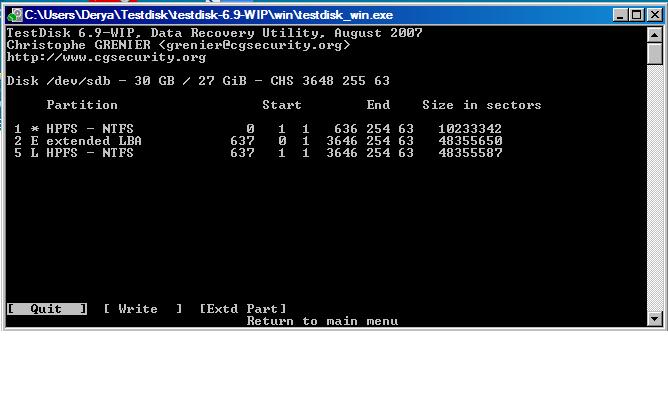The image size is (668, 400).
Task: Click the Start column header
Action: pyautogui.click(x=282, y=105)
